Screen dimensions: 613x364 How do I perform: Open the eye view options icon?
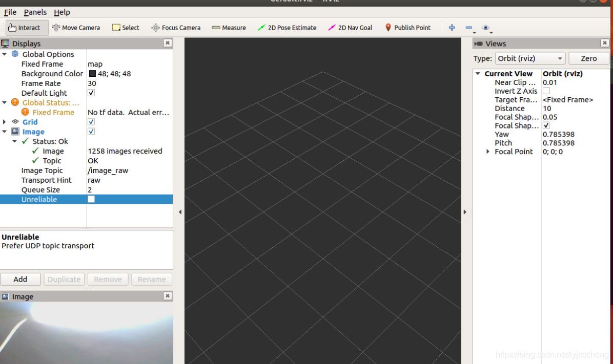(485, 28)
